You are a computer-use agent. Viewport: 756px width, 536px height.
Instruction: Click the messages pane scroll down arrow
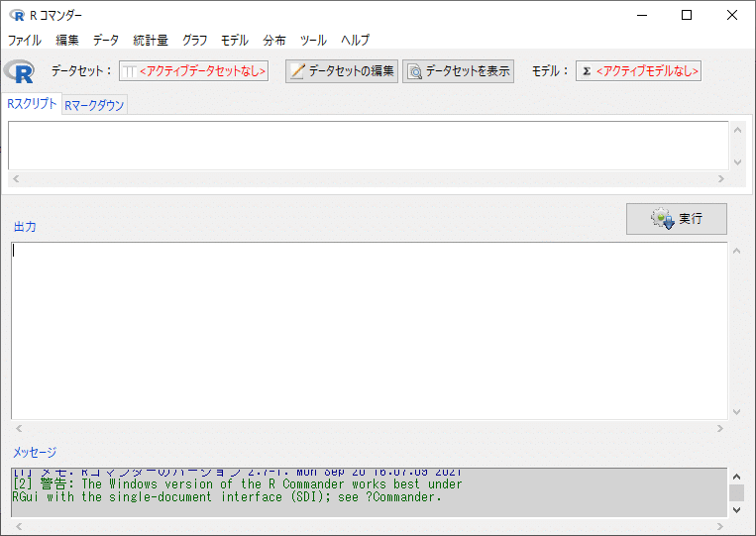pyautogui.click(x=737, y=510)
